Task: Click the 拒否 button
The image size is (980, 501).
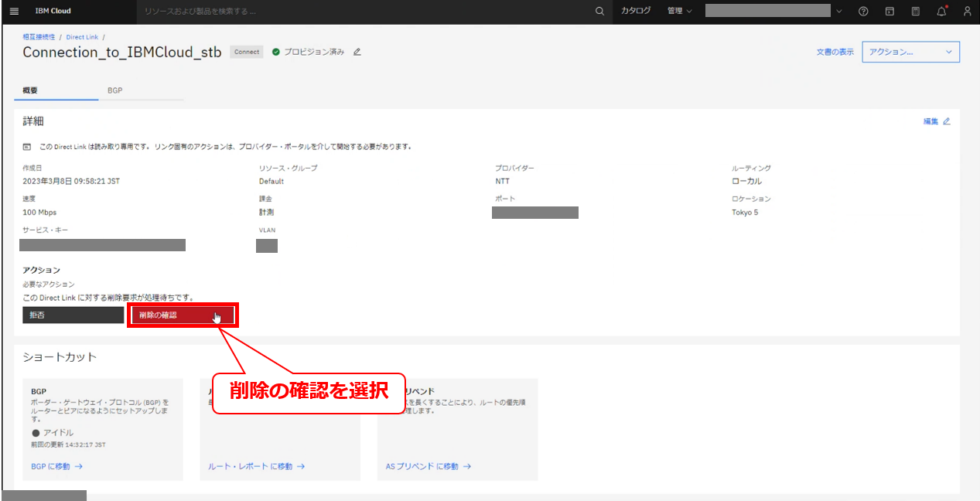Action: click(73, 315)
